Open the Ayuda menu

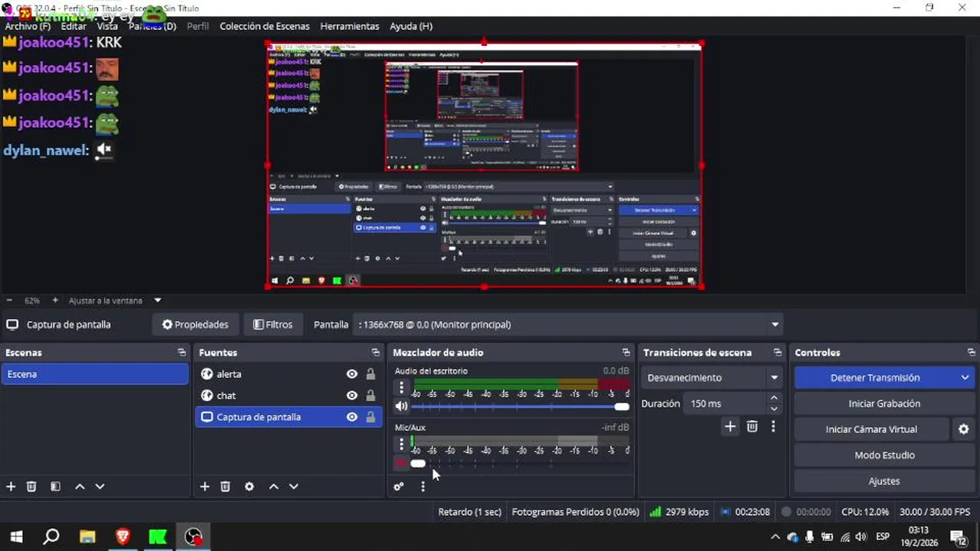411,26
